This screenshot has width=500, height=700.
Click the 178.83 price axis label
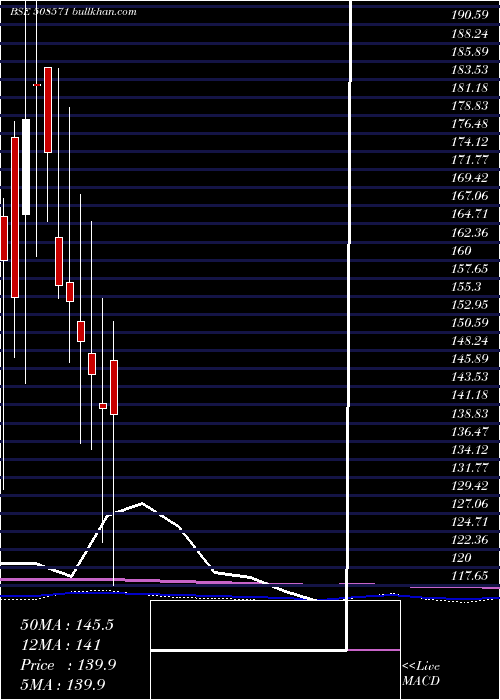coord(469,106)
